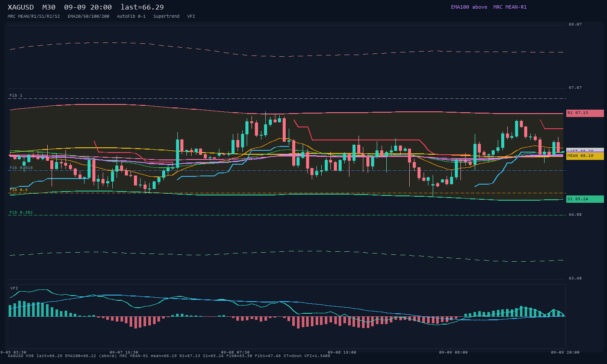Click the "R1 67.13" price tag
Screen dimensions: 607x364
(x=585, y=113)
